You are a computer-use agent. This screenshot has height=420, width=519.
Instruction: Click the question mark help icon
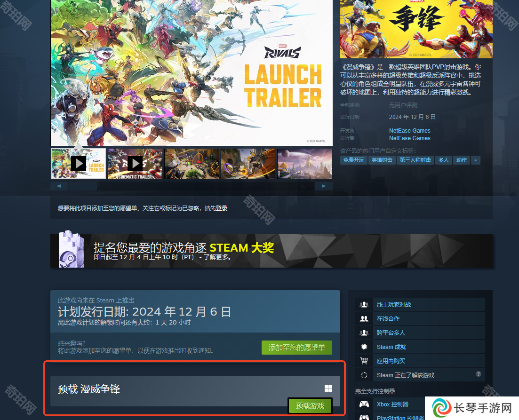[478, 374]
